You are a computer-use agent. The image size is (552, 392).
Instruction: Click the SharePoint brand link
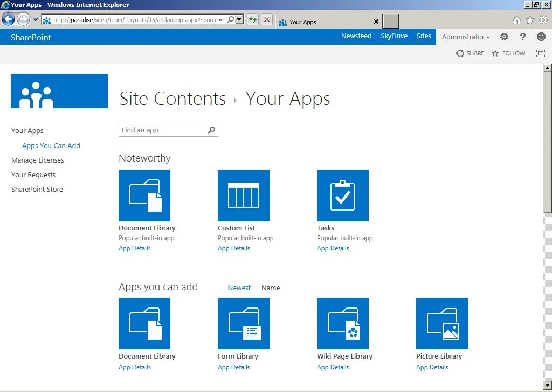(x=31, y=37)
